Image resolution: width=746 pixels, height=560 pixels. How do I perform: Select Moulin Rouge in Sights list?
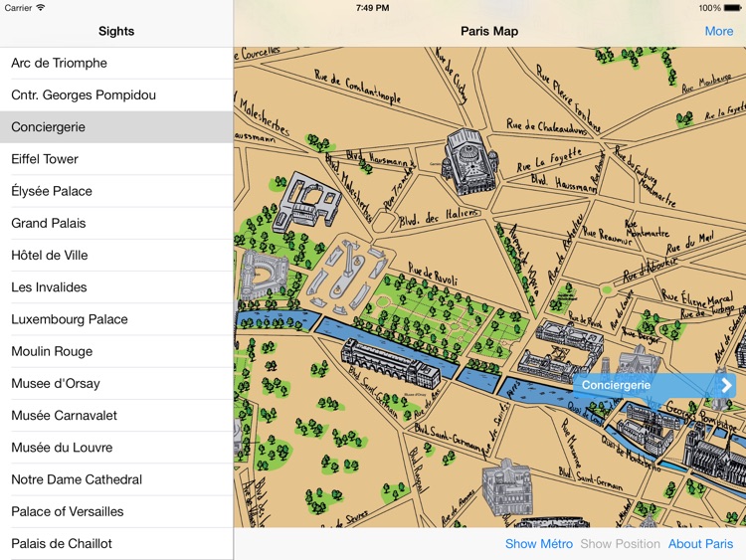116,351
